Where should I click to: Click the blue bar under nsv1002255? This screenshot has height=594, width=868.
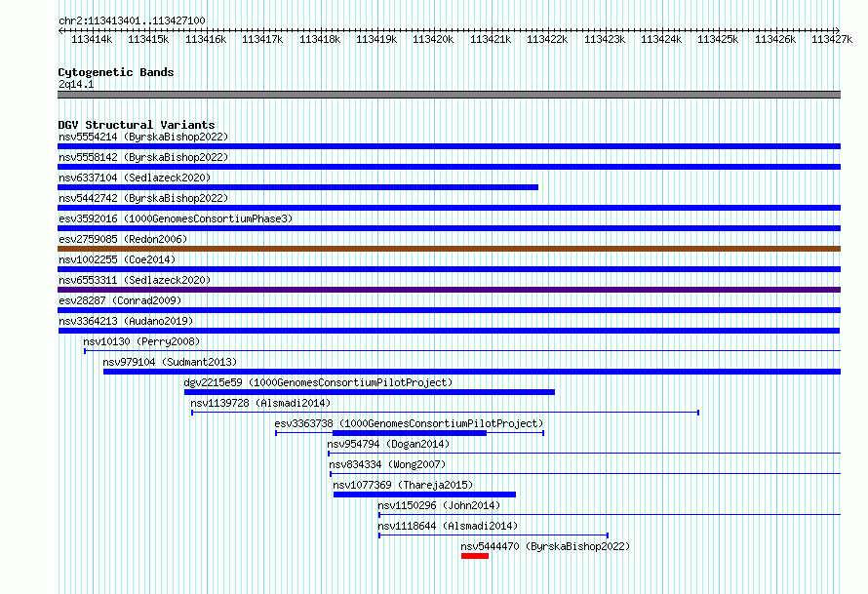coord(449,269)
